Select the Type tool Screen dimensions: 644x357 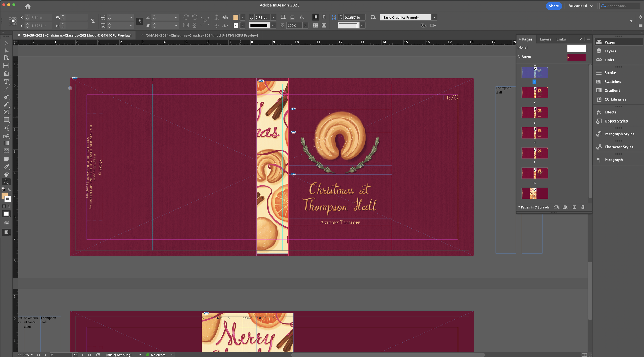pos(6,82)
